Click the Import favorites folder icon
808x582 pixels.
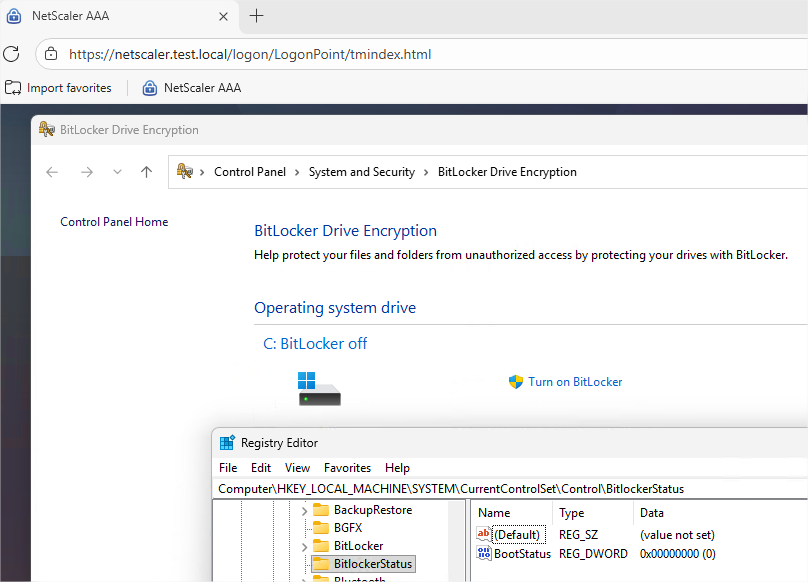[13, 88]
